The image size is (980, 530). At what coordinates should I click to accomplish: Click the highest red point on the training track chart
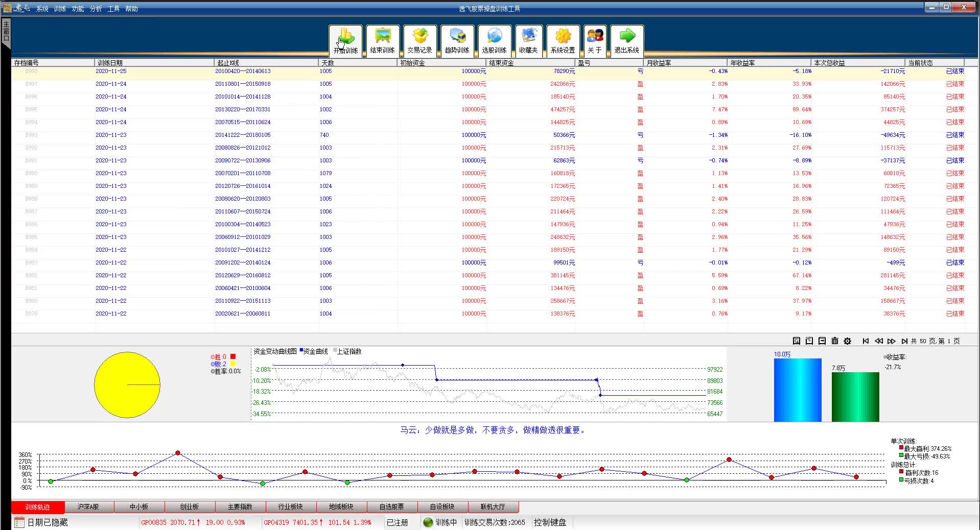click(x=177, y=453)
